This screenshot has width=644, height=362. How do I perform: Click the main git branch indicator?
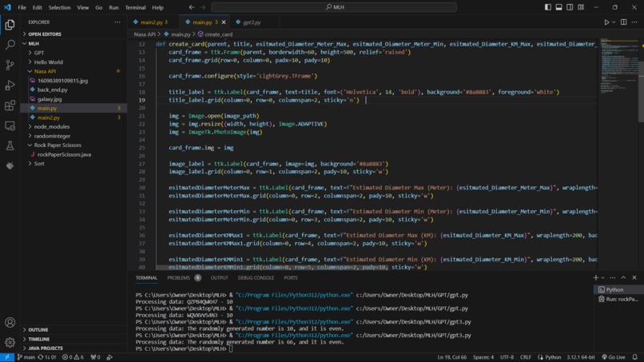(x=26, y=357)
